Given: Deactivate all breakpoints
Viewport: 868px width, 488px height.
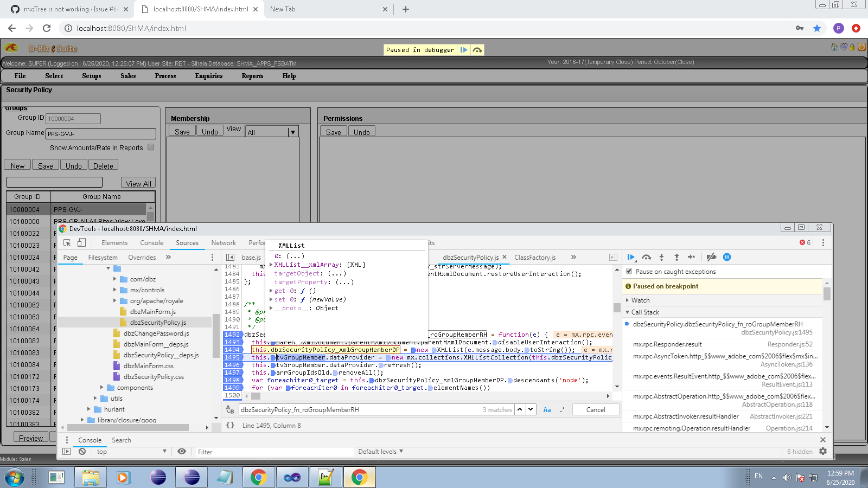Looking at the screenshot, I should click(712, 258).
